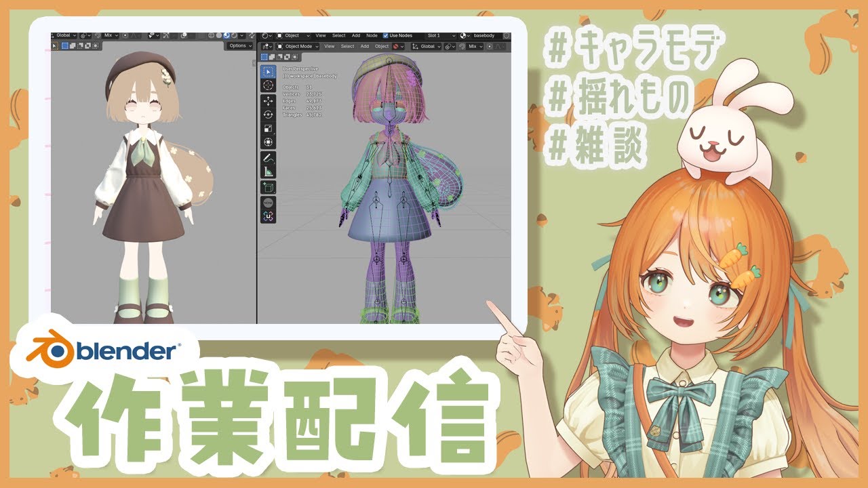Click the round NONE addon tool icon
Screen dimensions: 868x488
(269, 203)
